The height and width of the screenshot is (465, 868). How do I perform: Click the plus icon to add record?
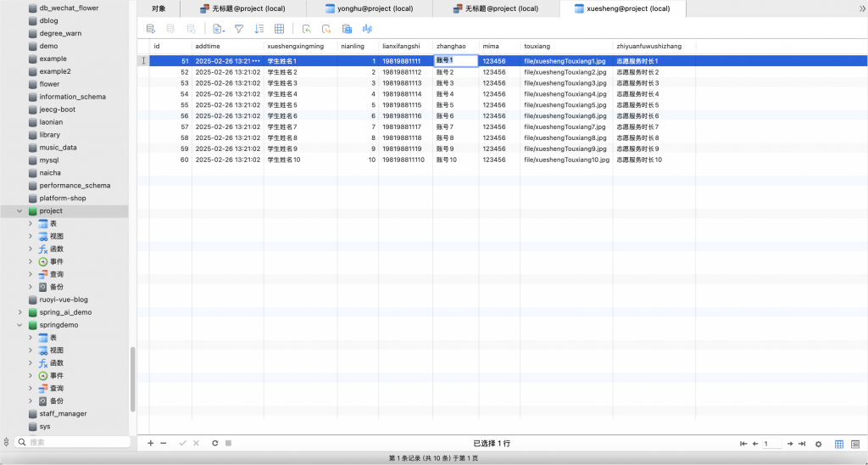151,443
